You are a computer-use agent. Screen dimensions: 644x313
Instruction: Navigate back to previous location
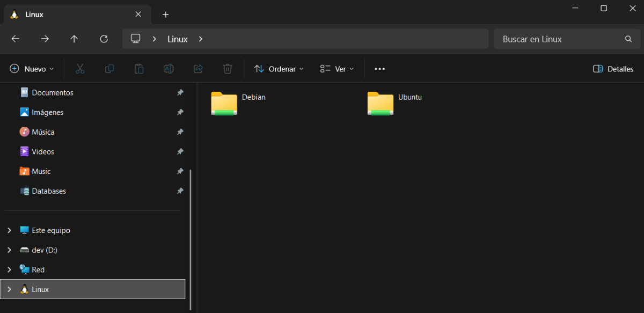[x=16, y=39]
